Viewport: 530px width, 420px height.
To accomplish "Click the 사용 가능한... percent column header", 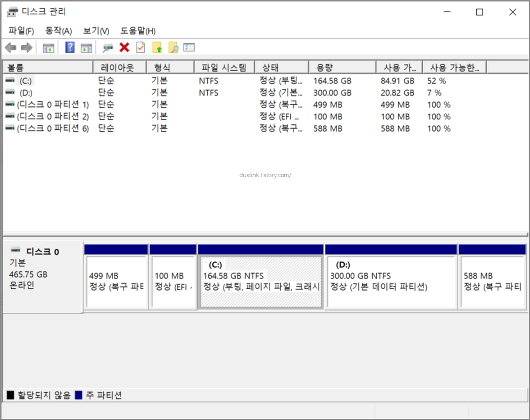I will click(455, 68).
